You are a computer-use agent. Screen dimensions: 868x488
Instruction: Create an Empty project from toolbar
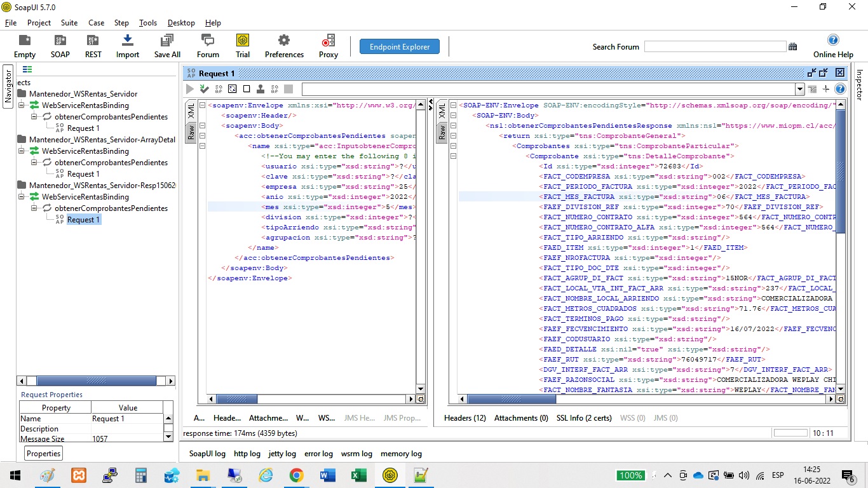pyautogui.click(x=25, y=46)
